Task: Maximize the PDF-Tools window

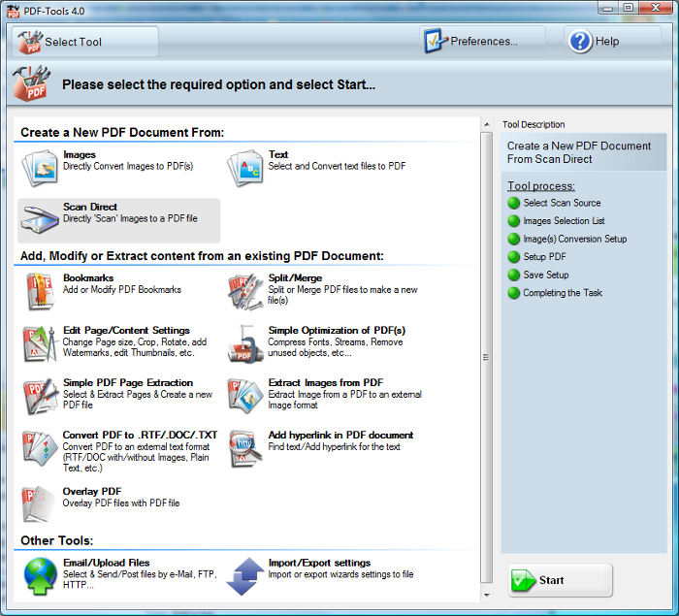Action: point(628,8)
